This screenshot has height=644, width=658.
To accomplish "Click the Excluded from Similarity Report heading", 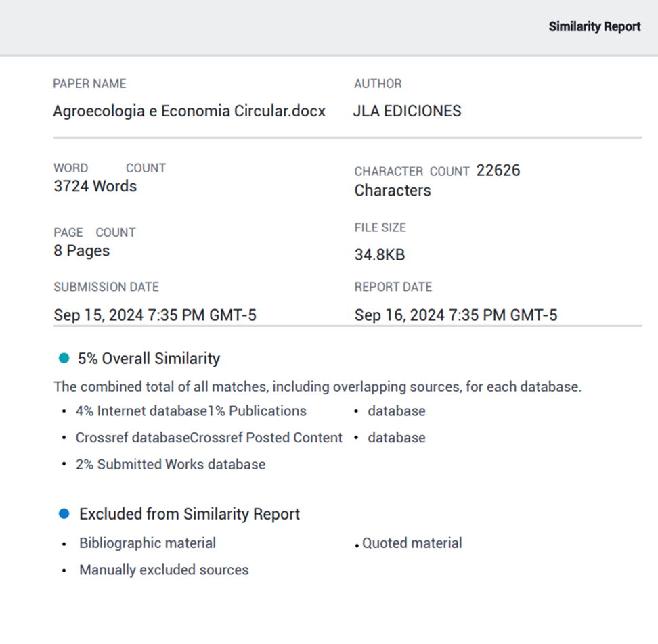I will click(x=190, y=514).
